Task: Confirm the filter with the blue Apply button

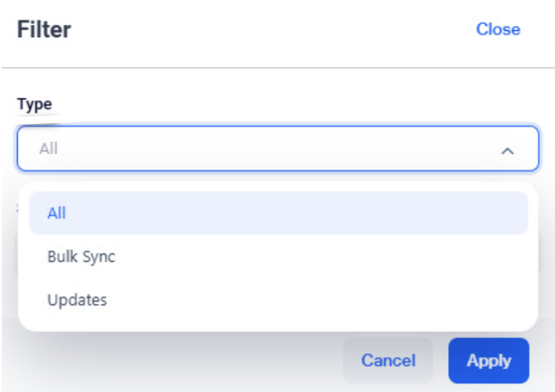Action: pyautogui.click(x=488, y=360)
